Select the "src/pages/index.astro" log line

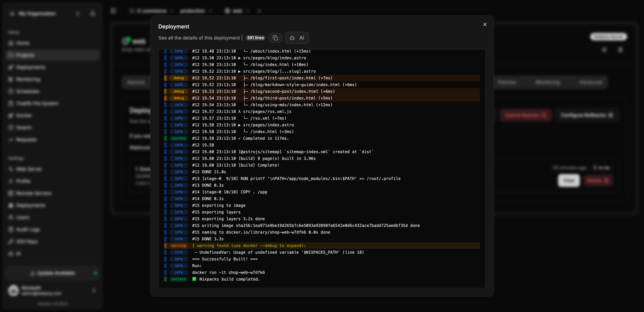(322, 125)
